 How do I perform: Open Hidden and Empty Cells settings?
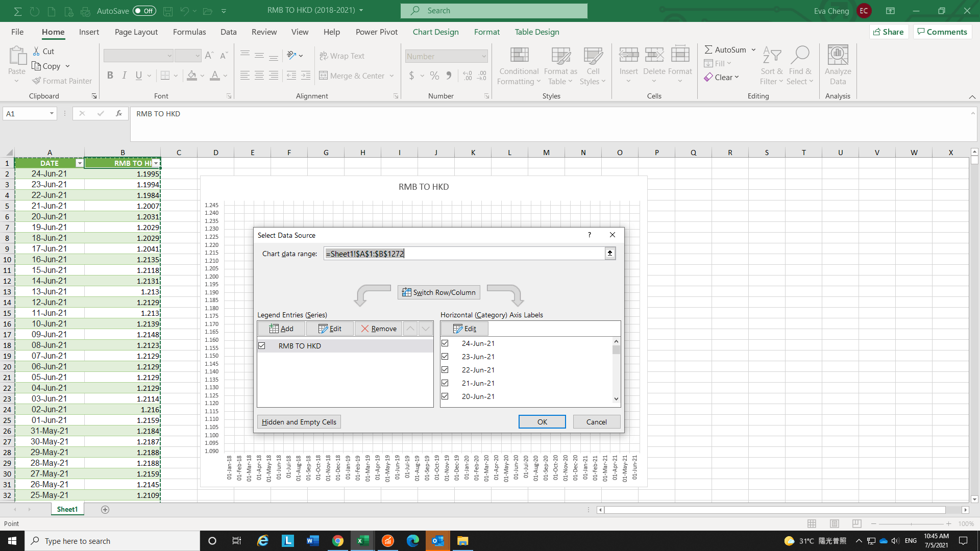tap(299, 421)
